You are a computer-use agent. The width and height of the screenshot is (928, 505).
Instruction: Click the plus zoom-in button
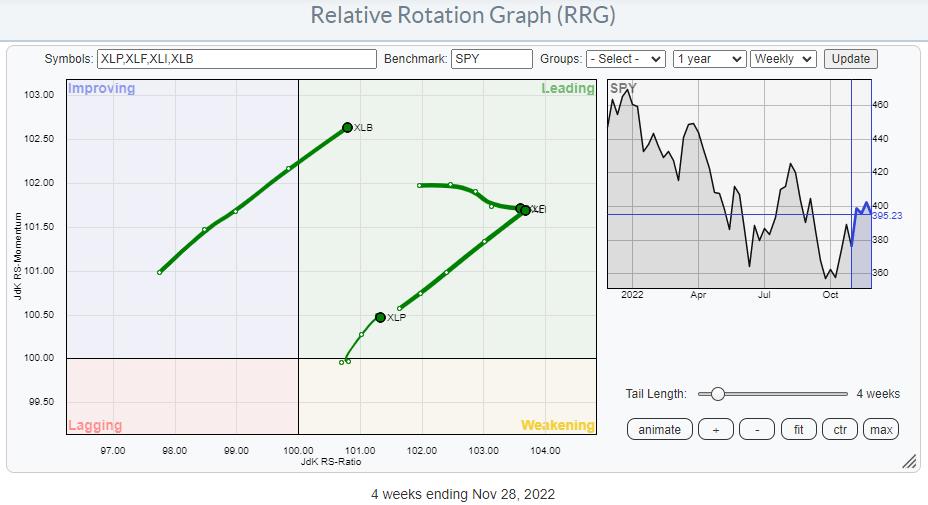coord(715,429)
